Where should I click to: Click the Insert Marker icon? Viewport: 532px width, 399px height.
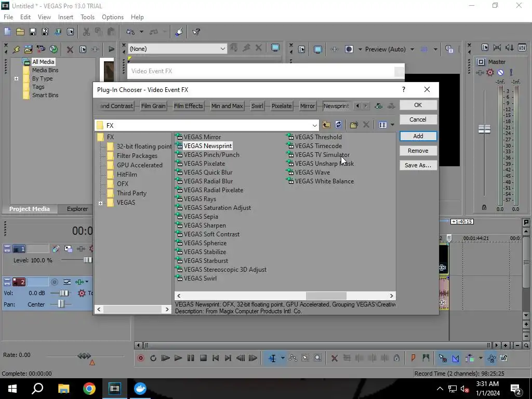pos(413,358)
